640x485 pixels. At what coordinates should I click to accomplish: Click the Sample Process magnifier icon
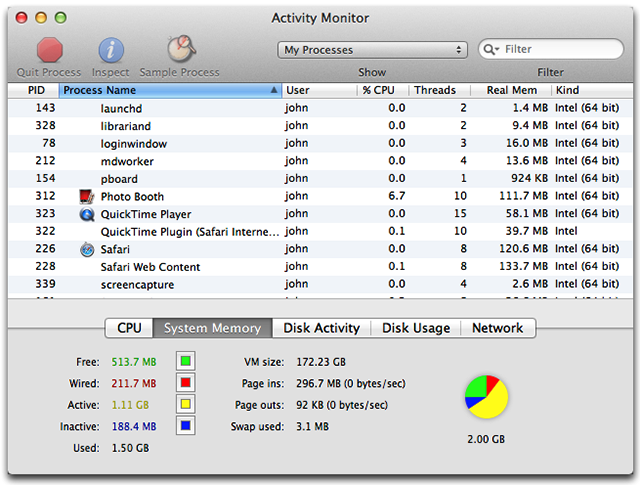(181, 49)
